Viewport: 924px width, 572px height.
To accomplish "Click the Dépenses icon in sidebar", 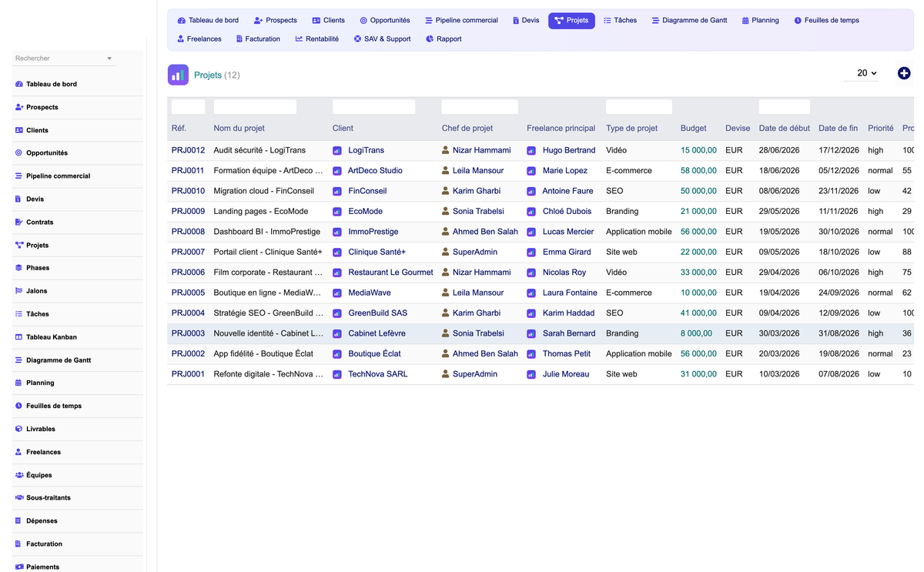I will tap(18, 520).
